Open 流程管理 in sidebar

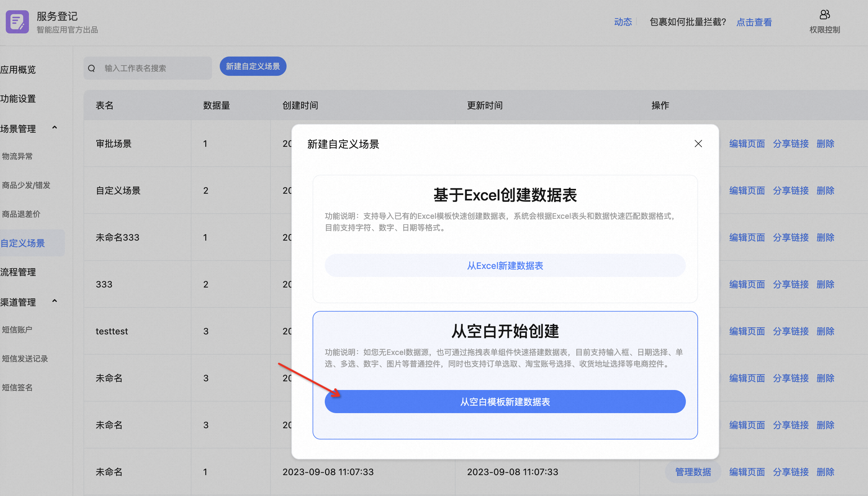18,272
